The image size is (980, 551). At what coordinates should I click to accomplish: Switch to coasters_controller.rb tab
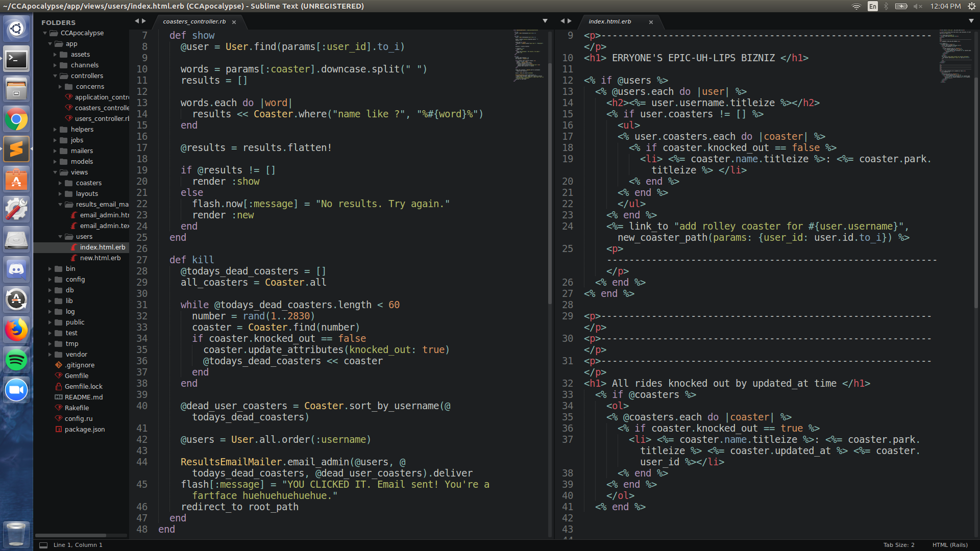pos(194,21)
